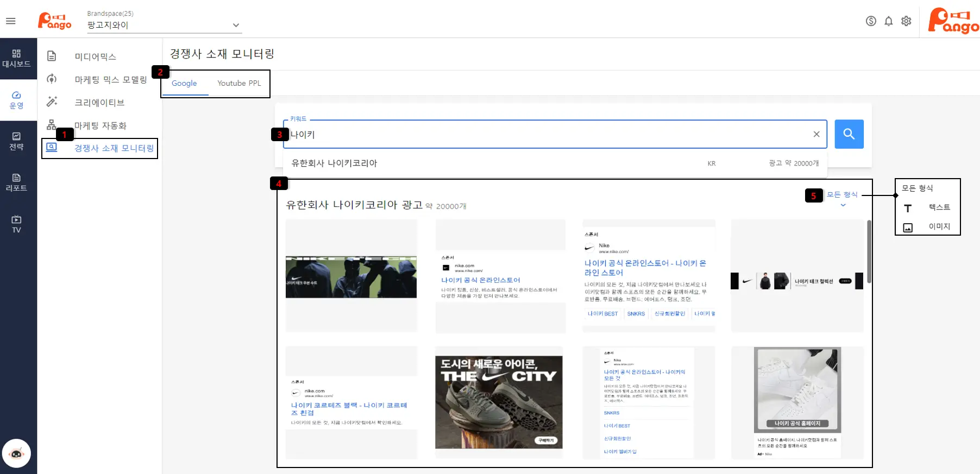980x474 pixels.
Task: Open THE CITY shoe ad thumbnail
Action: (499, 402)
